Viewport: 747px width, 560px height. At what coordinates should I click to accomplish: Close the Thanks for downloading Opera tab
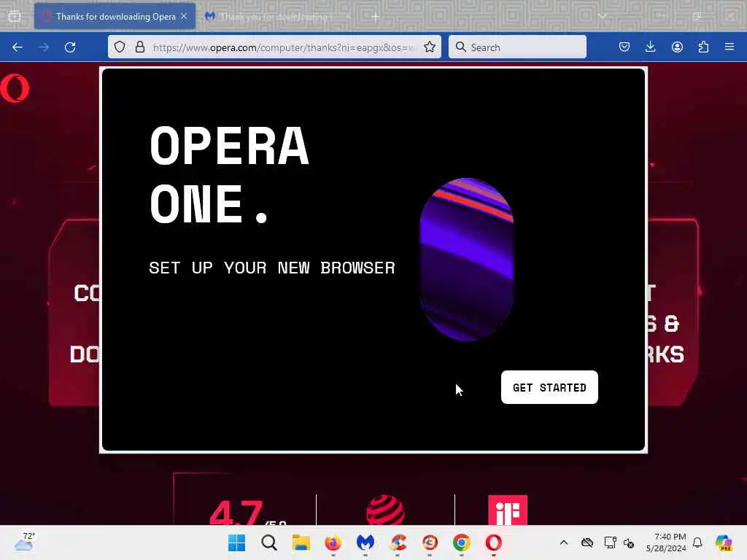[184, 16]
